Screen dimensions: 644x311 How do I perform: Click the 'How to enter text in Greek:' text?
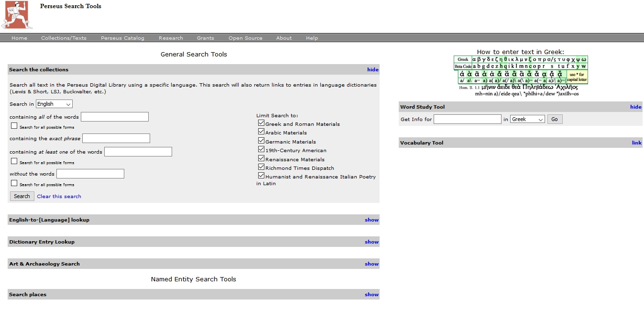point(521,52)
